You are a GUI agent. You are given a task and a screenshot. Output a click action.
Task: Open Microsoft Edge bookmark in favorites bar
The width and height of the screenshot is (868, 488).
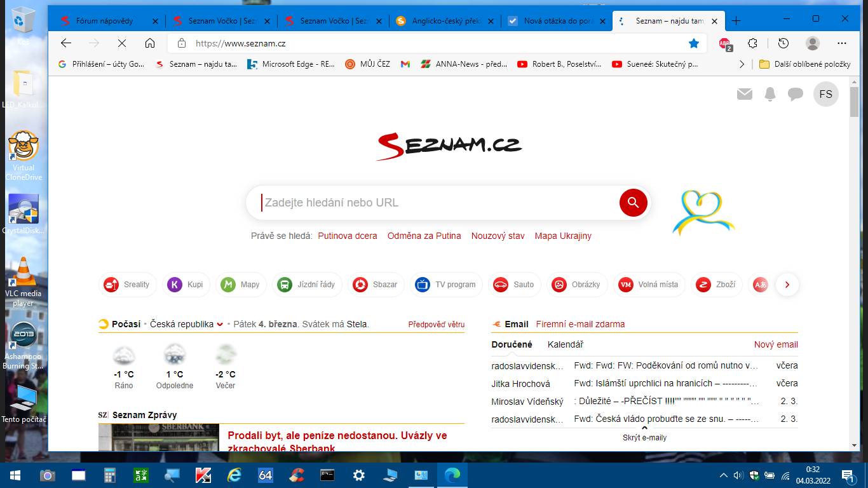click(x=291, y=64)
